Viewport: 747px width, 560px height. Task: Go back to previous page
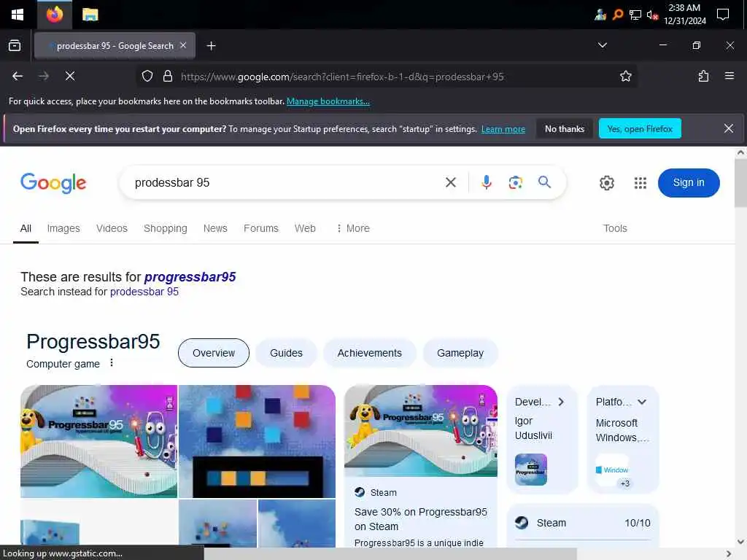(18, 76)
